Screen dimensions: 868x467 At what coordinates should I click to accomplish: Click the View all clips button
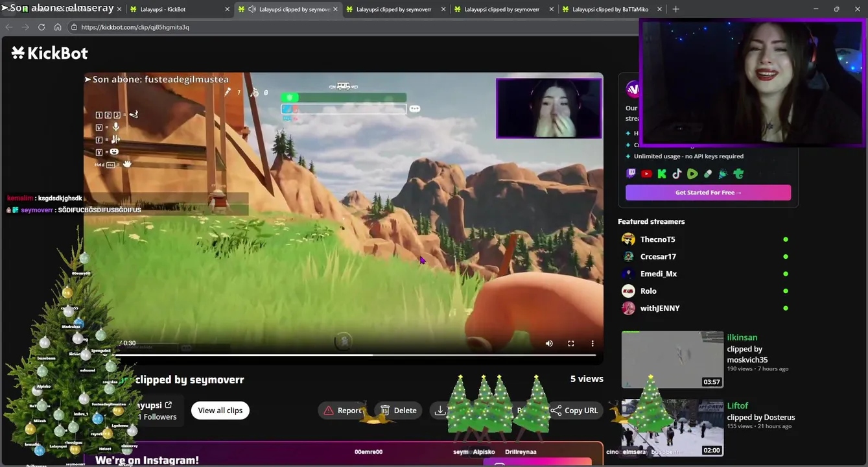click(220, 410)
